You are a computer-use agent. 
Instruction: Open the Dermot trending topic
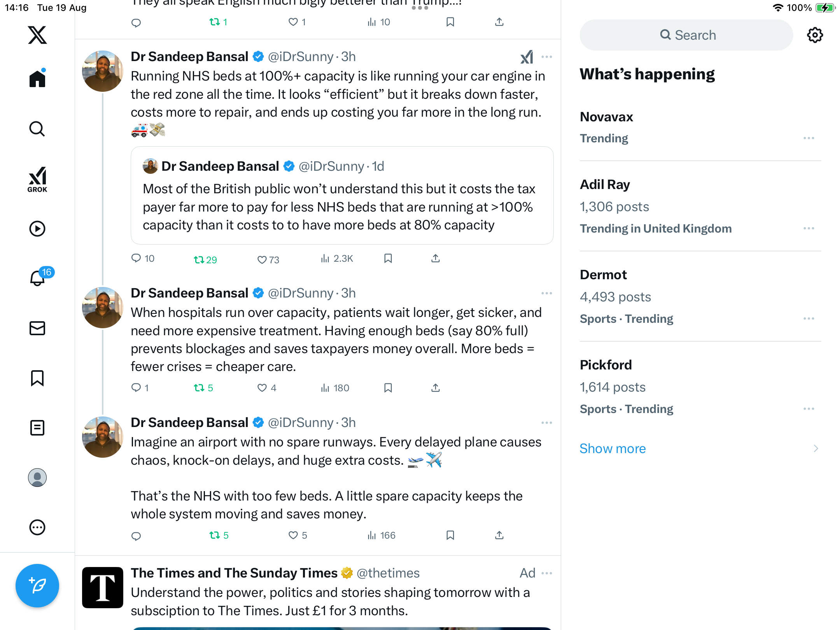point(603,275)
